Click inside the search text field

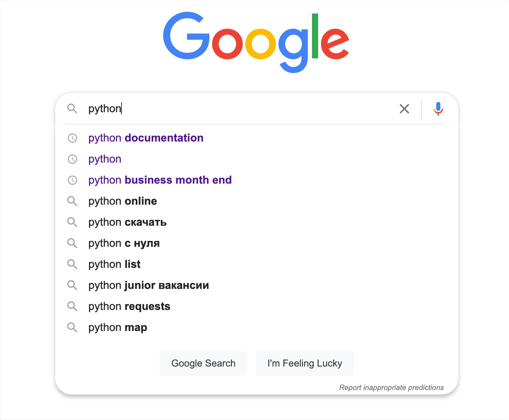coord(242,109)
